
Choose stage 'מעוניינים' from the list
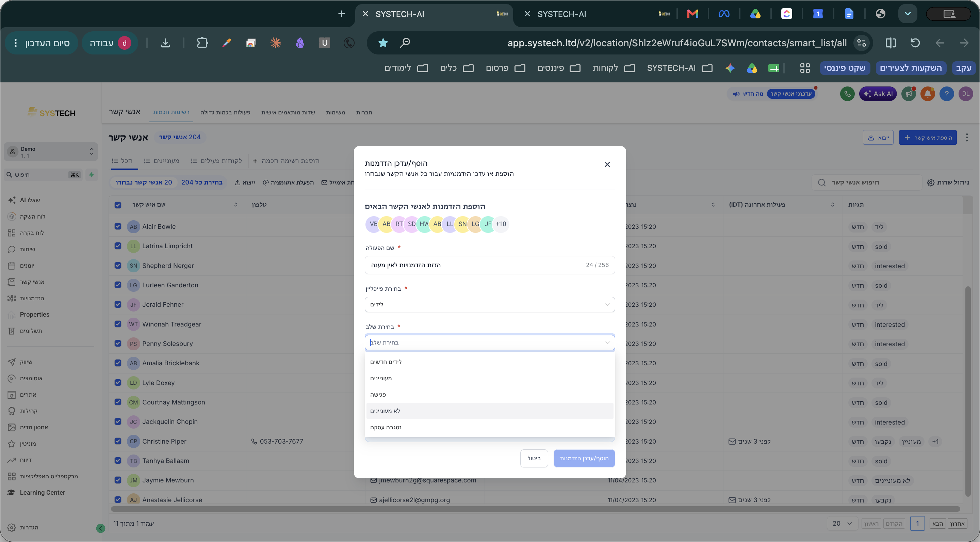coord(490,378)
